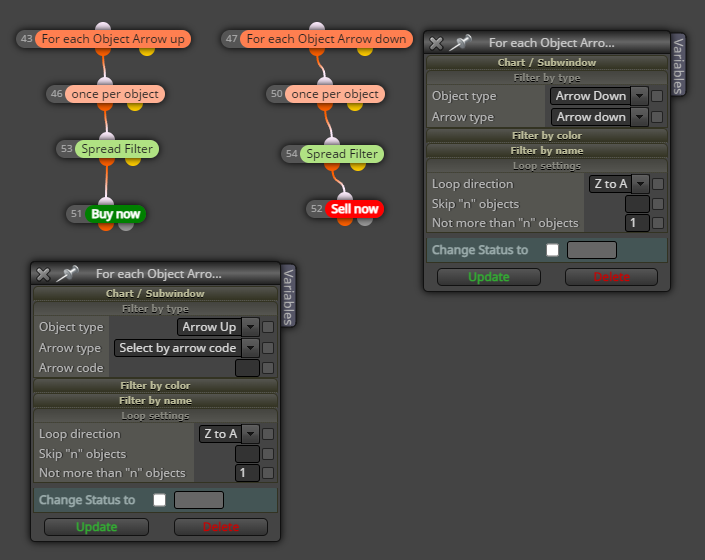Image resolution: width=705 pixels, height=560 pixels.
Task: Select Spread Filter node 54
Action: coord(342,154)
